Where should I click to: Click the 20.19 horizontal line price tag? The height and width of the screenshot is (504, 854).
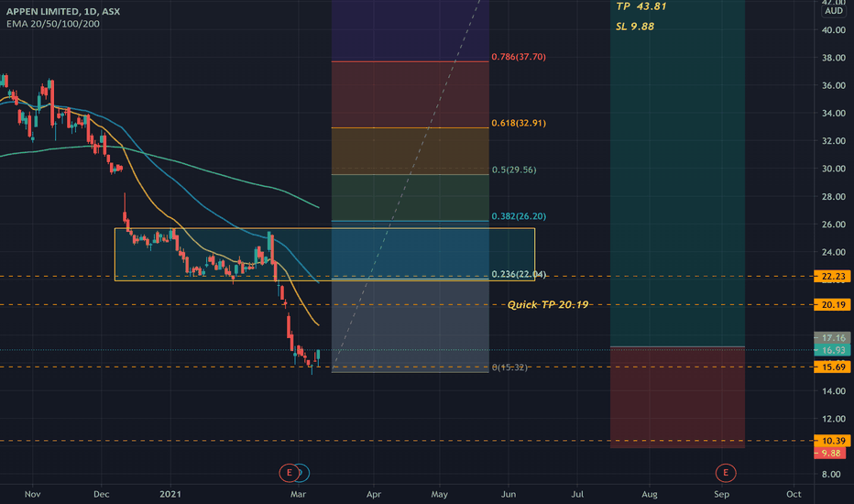[x=832, y=304]
